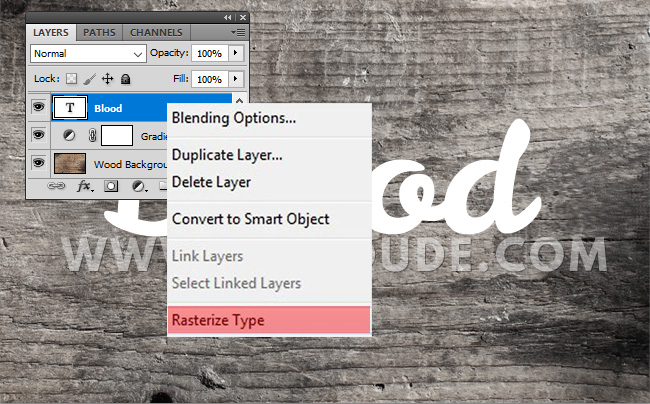Add a layer mask icon
Image resolution: width=650 pixels, height=404 pixels.
tap(111, 186)
